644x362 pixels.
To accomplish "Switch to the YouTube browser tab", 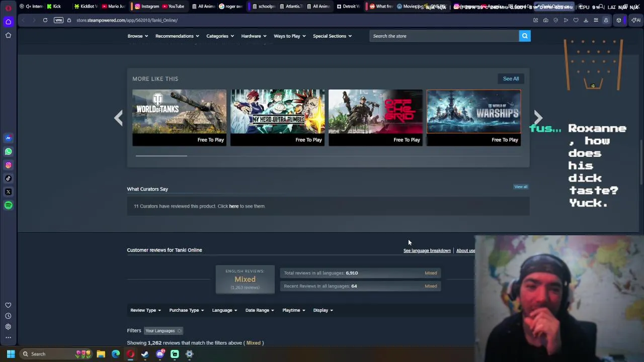I will [x=173, y=7].
